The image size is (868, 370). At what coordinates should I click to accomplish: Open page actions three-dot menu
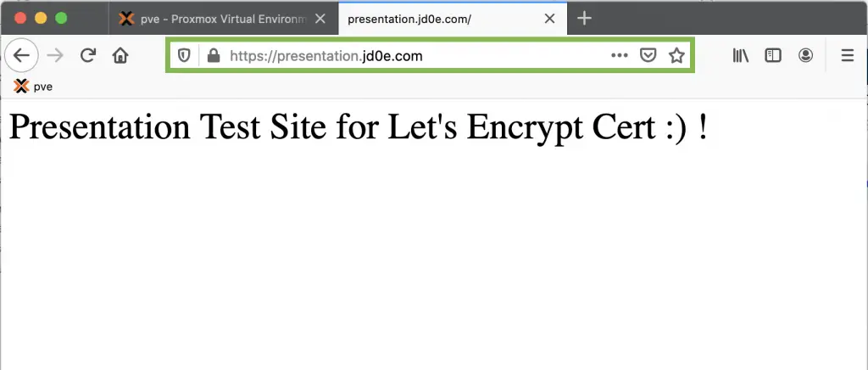pyautogui.click(x=620, y=55)
